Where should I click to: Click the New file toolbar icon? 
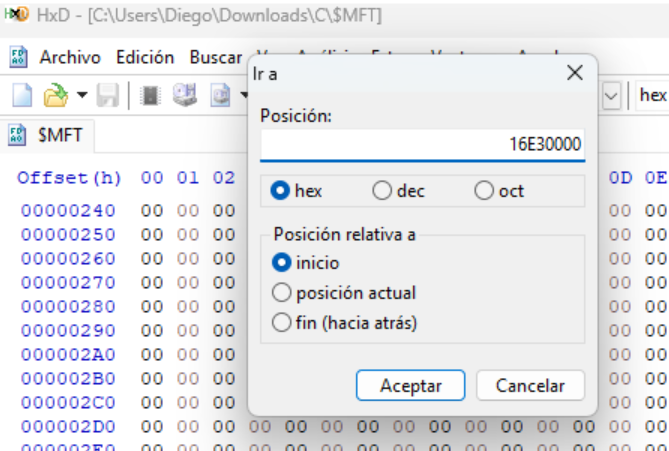(22, 95)
